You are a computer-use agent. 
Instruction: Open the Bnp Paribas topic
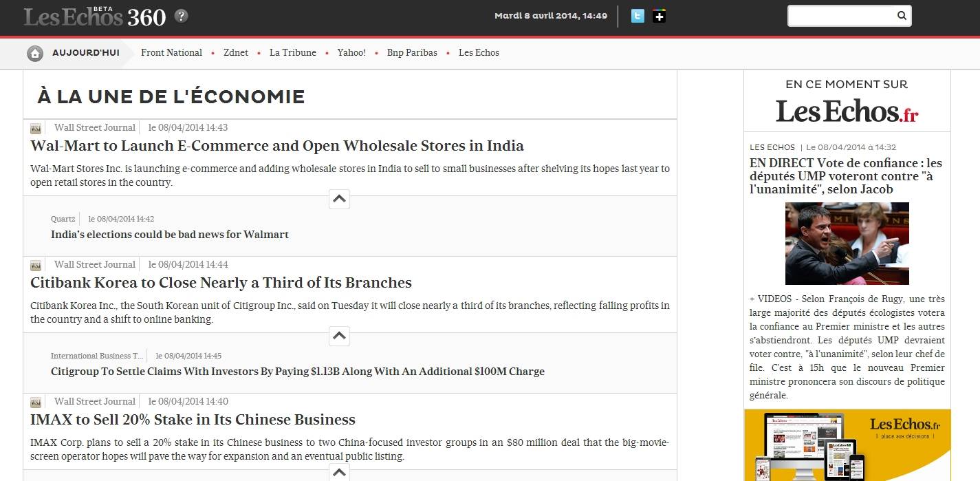tap(412, 53)
